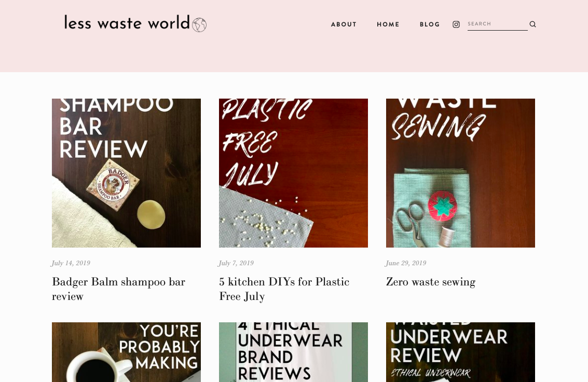588x382 pixels.
Task: Open the Blog menu item
Action: tap(430, 24)
